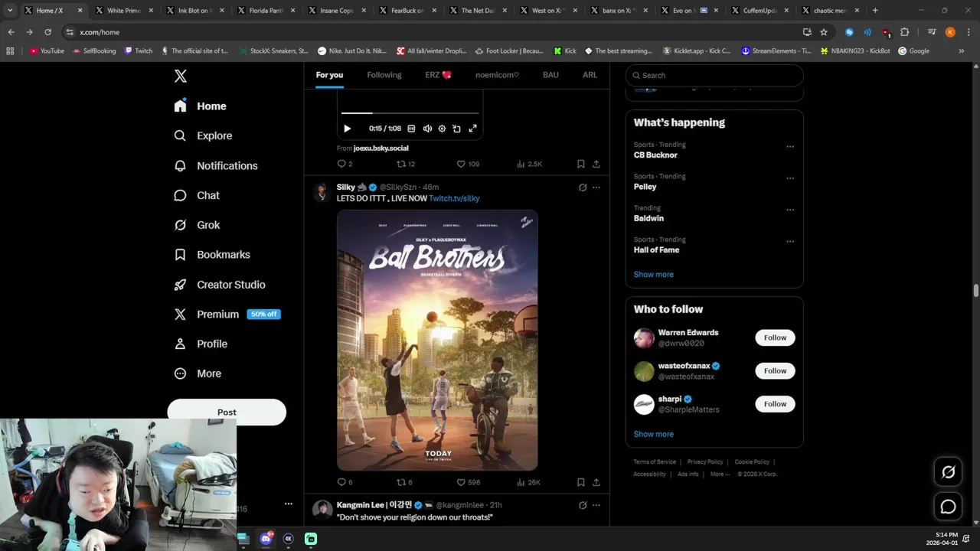
Task: Play the video at 0:15
Action: [347, 129]
